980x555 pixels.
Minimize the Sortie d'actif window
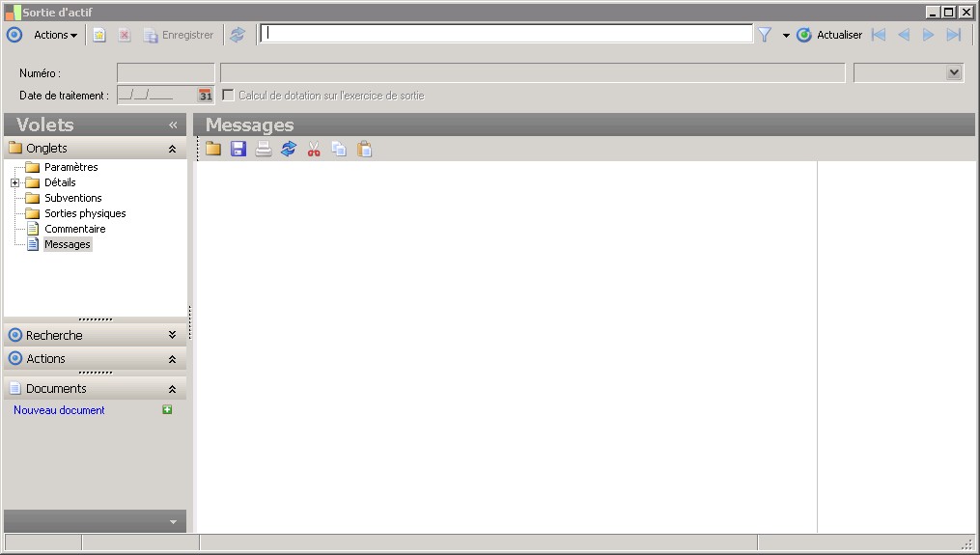(x=933, y=12)
